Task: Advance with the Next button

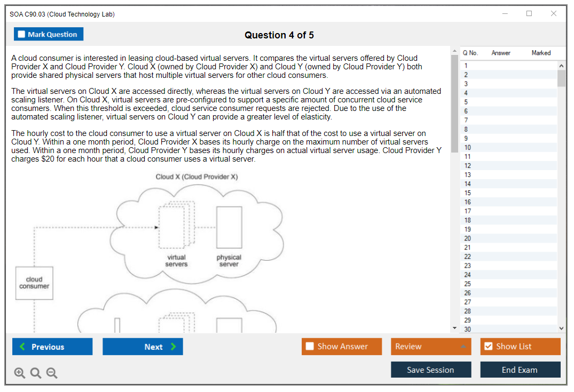Action: (143, 347)
